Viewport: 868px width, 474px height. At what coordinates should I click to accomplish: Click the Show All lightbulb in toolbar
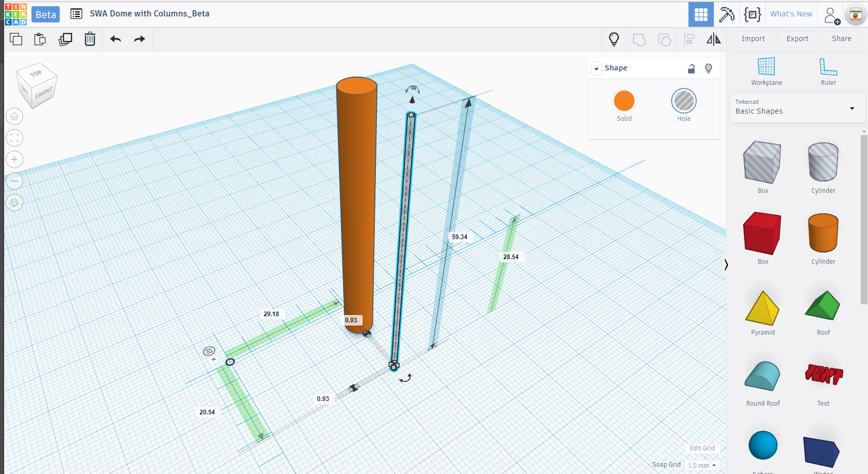(x=614, y=39)
